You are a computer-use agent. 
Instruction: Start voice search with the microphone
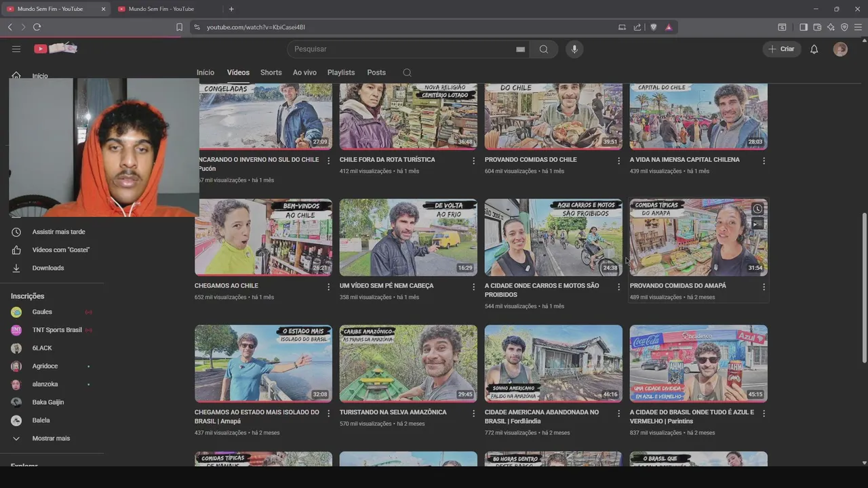click(574, 49)
